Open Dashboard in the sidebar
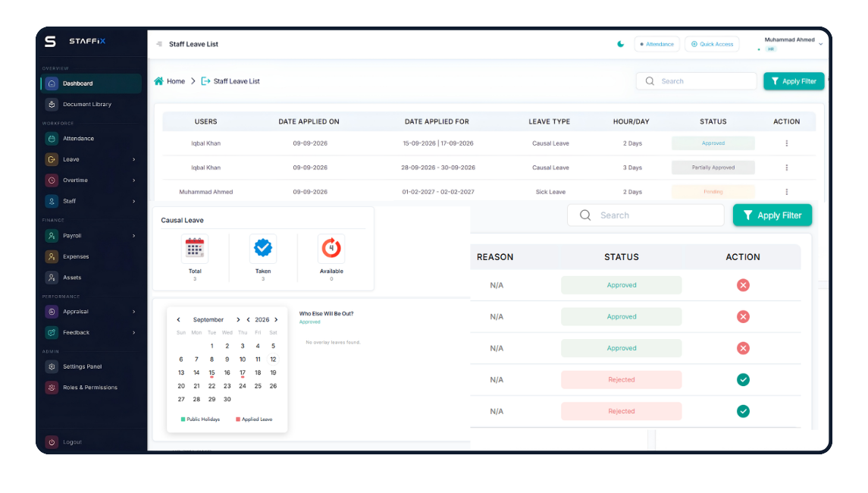This screenshot has height=493, width=868. tap(91, 83)
